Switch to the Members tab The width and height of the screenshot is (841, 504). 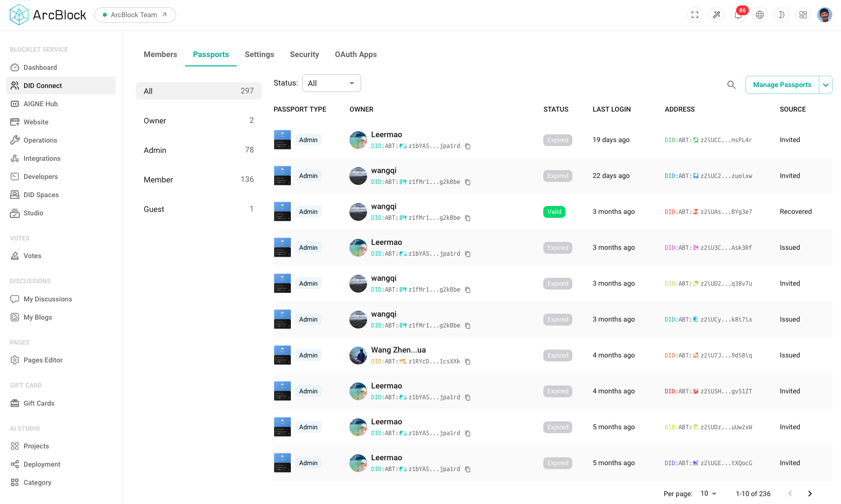[160, 55]
